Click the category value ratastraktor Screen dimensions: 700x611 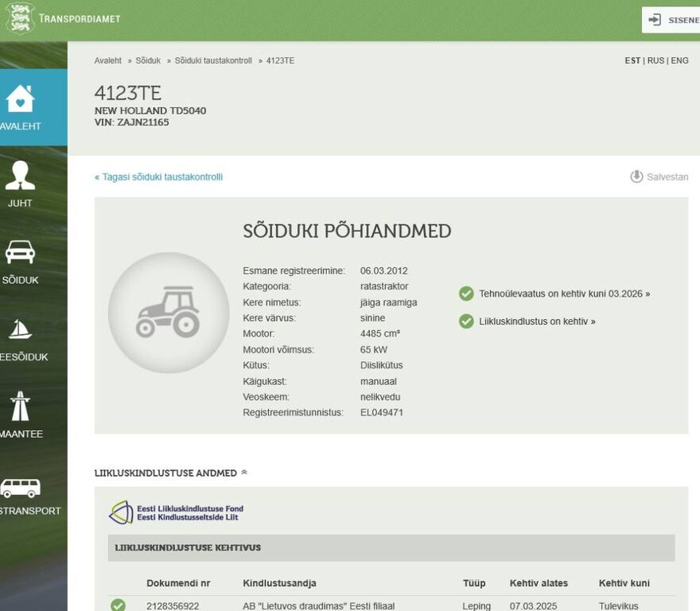[384, 286]
